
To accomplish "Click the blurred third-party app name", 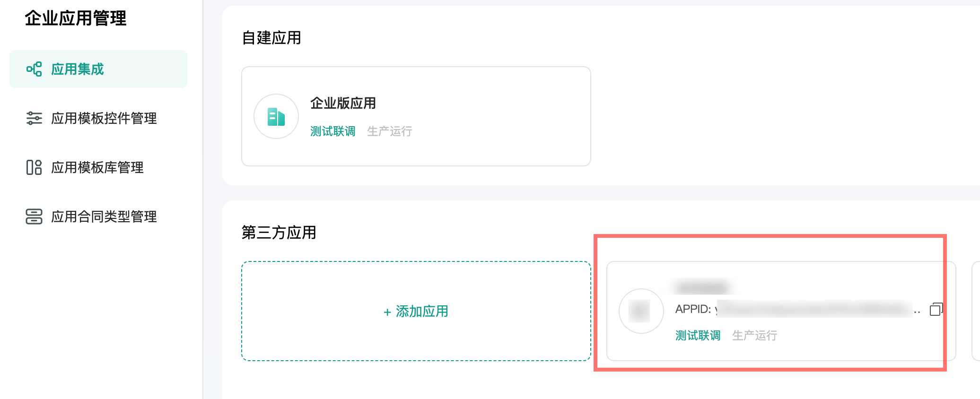I will click(x=702, y=287).
